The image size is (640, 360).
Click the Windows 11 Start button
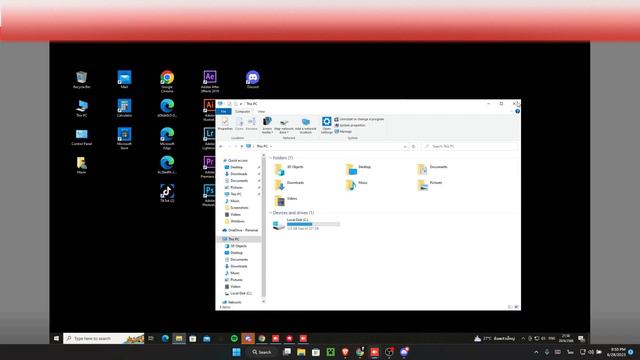point(236,352)
